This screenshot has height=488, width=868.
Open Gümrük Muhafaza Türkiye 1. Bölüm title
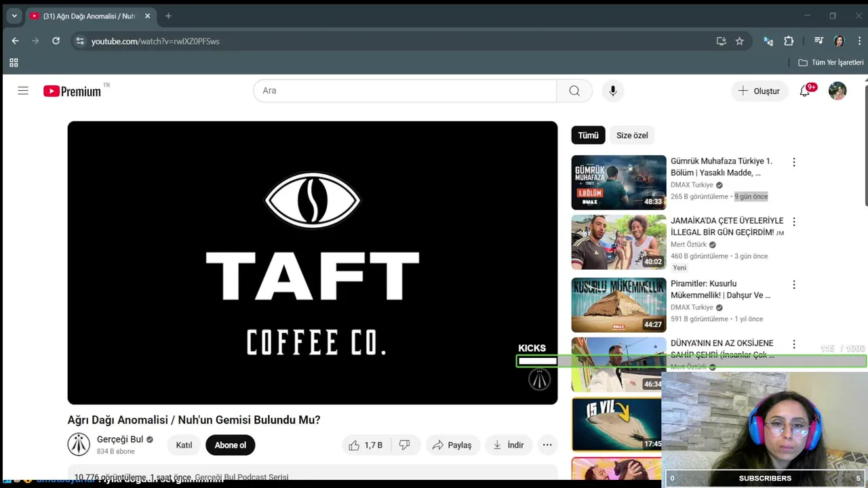[x=722, y=167]
